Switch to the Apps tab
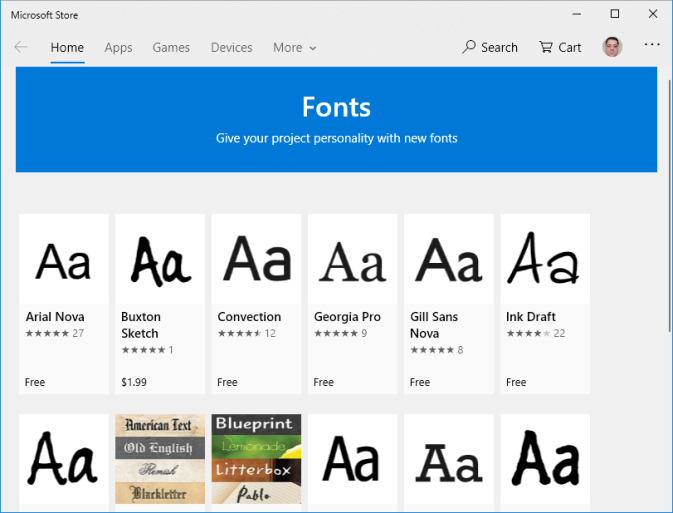This screenshot has width=673, height=513. (x=118, y=47)
